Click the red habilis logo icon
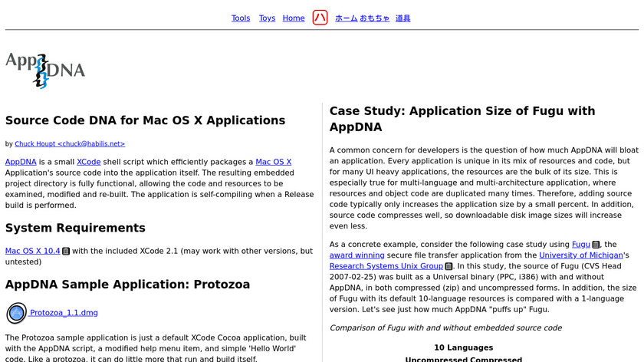The width and height of the screenshot is (644, 362). (320, 18)
